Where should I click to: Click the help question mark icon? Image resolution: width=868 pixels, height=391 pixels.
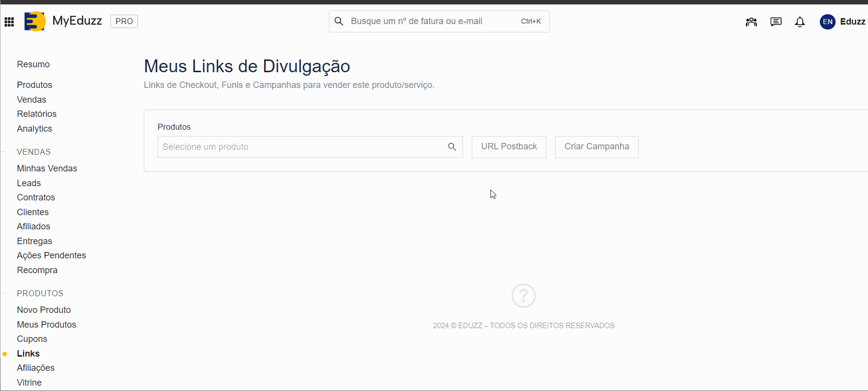pyautogui.click(x=523, y=296)
